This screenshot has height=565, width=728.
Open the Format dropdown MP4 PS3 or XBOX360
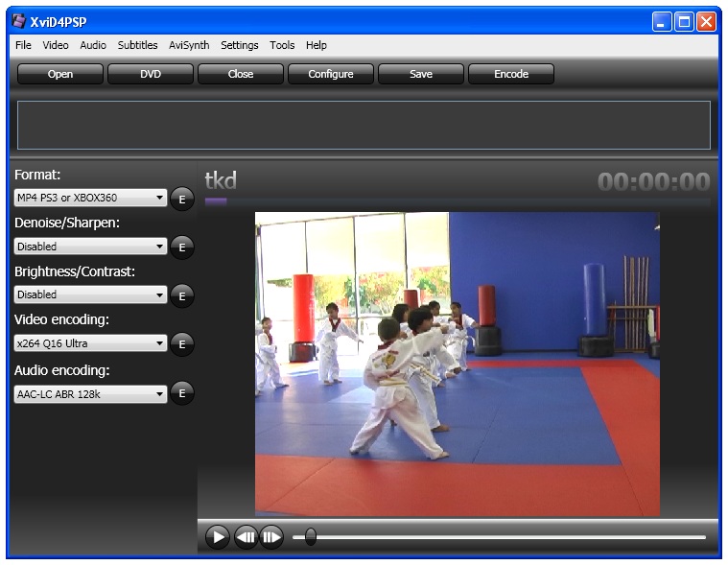click(90, 198)
